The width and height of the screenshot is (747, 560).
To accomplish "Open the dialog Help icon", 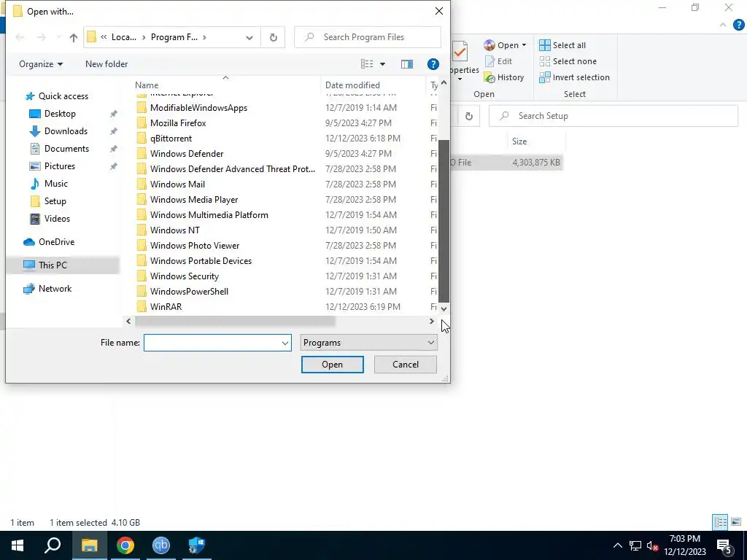I will (x=433, y=64).
